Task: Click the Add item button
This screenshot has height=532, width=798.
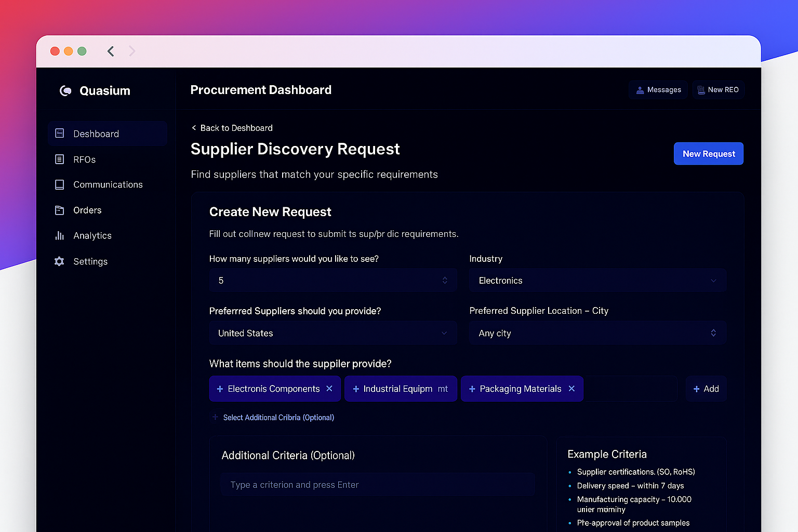Action: pyautogui.click(x=706, y=389)
